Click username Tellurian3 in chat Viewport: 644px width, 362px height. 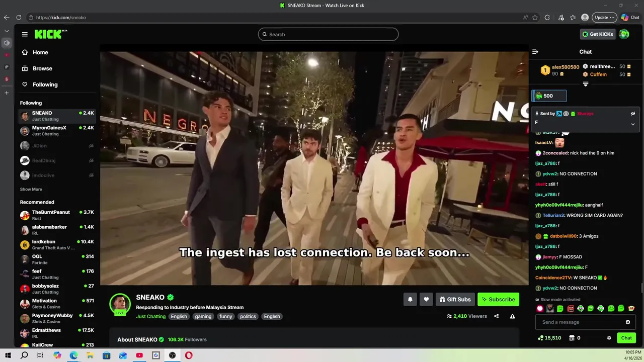click(x=553, y=215)
